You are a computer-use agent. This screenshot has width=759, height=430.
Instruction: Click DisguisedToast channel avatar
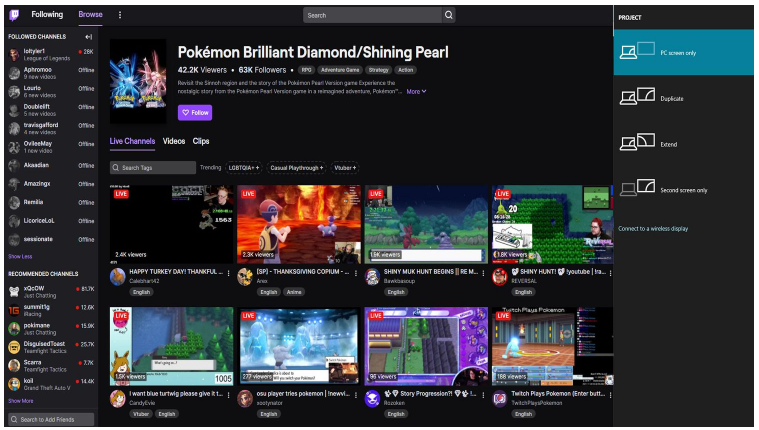pyautogui.click(x=15, y=347)
